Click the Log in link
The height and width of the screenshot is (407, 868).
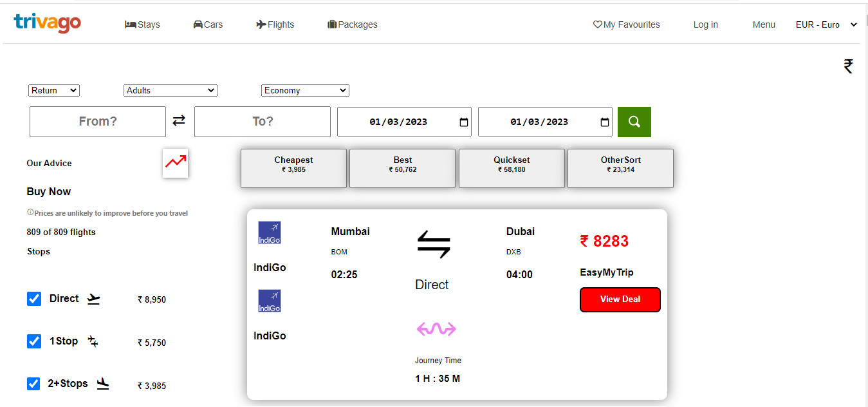tap(705, 24)
